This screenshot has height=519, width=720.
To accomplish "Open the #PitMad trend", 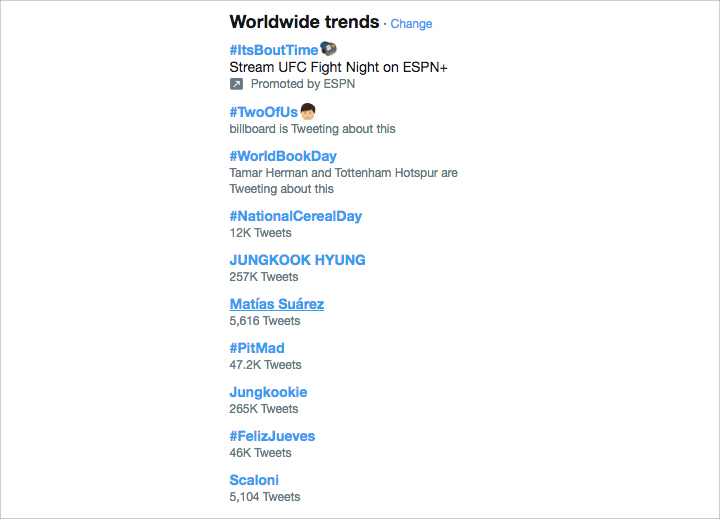I will tap(257, 348).
